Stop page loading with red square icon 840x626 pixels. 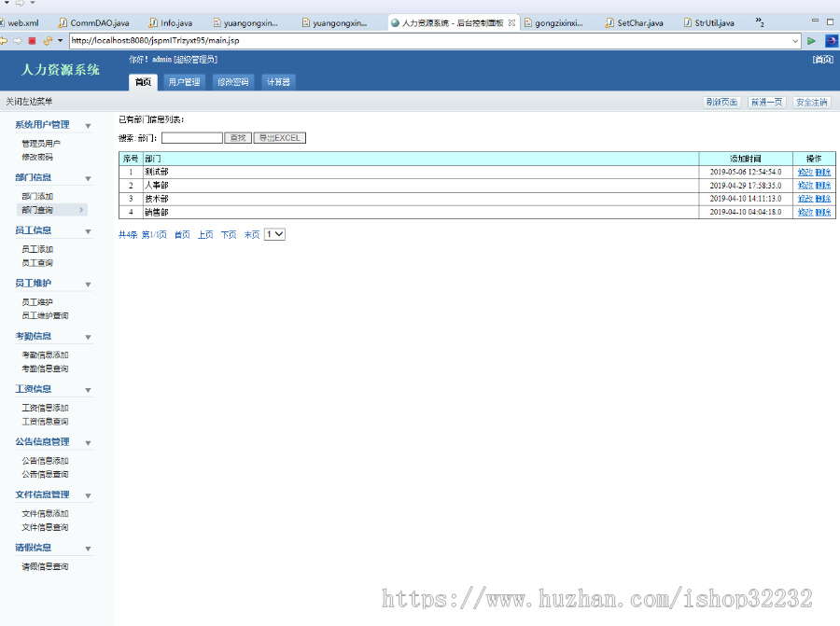click(x=32, y=41)
